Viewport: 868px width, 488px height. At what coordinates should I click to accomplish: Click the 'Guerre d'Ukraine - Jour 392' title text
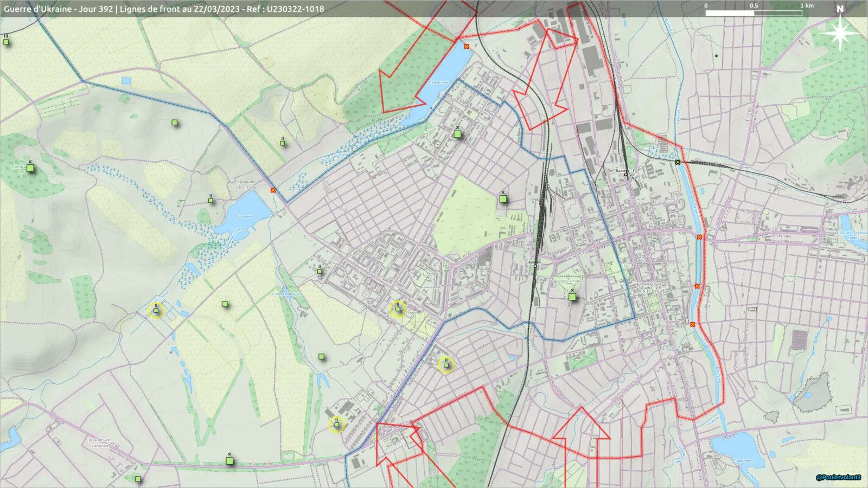tap(59, 9)
